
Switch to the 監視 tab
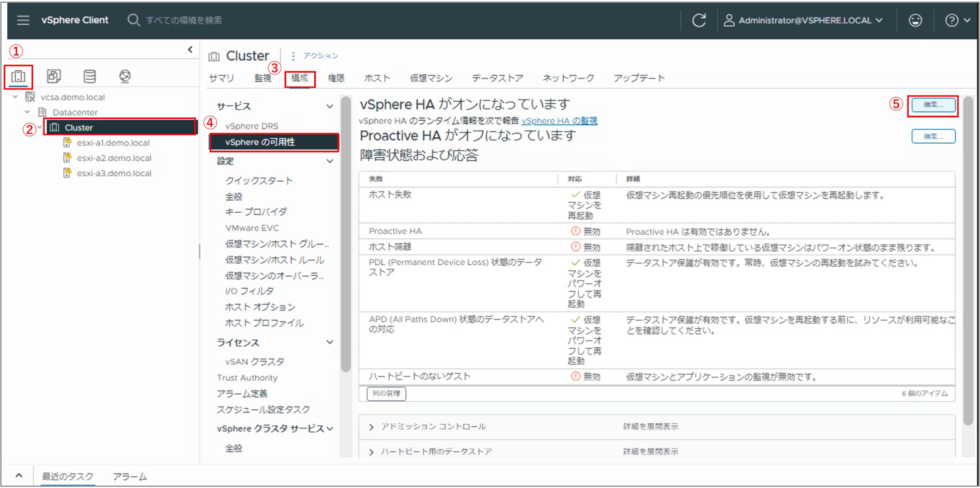263,78
